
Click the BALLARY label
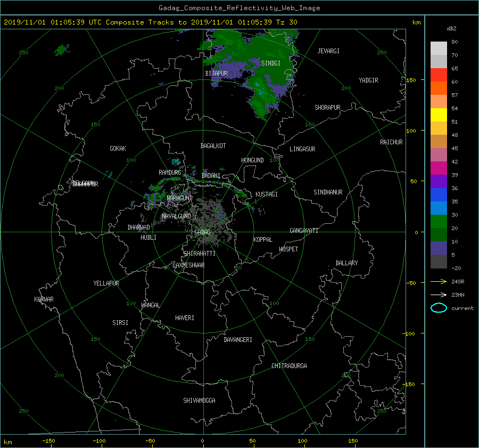click(346, 263)
